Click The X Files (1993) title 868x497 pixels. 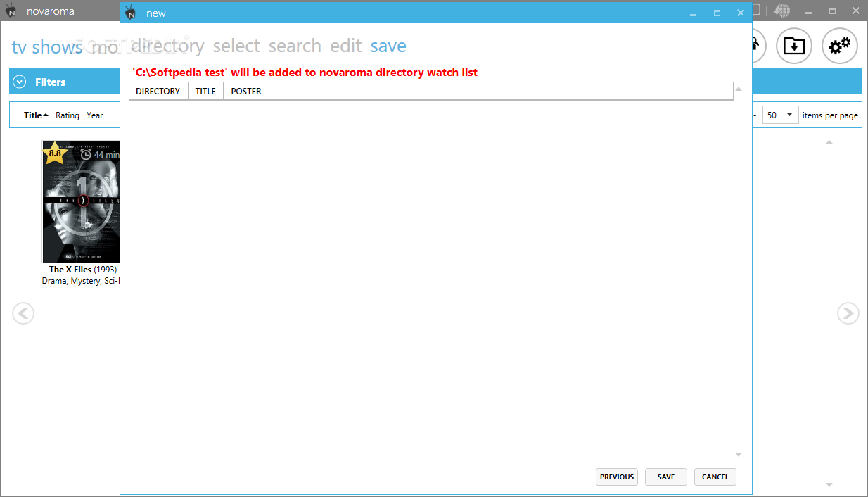pos(83,270)
